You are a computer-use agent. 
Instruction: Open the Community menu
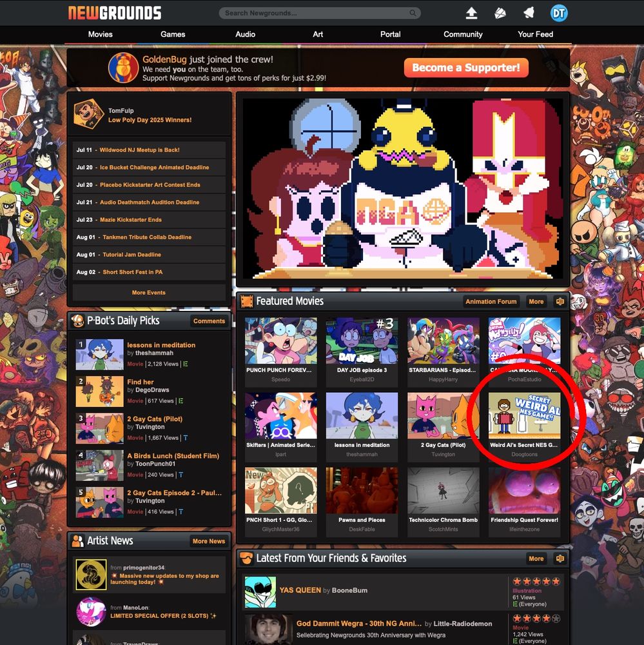point(463,35)
